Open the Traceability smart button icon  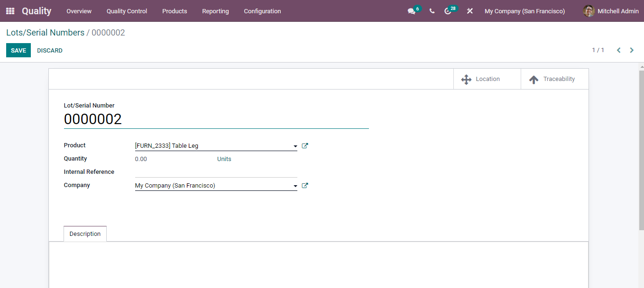[x=534, y=79]
